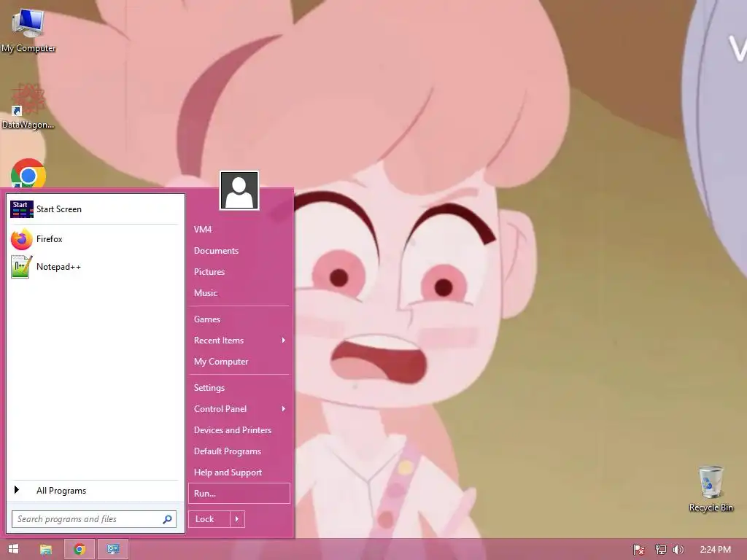Open the Run... dialog
The image size is (747, 560).
click(x=239, y=494)
